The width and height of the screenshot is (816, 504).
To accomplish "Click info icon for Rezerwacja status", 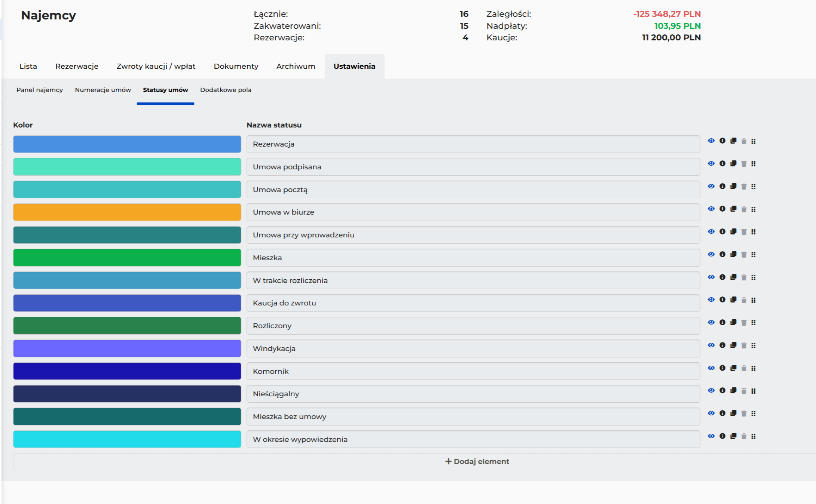I will tap(722, 141).
